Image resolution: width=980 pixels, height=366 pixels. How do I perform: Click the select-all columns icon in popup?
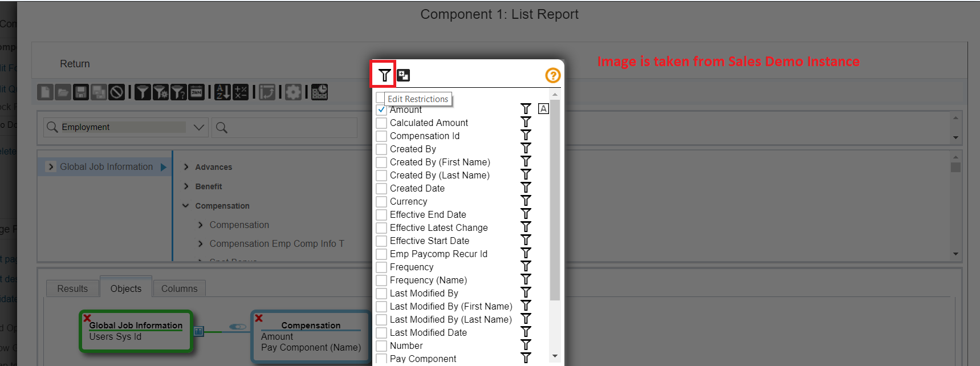(404, 75)
